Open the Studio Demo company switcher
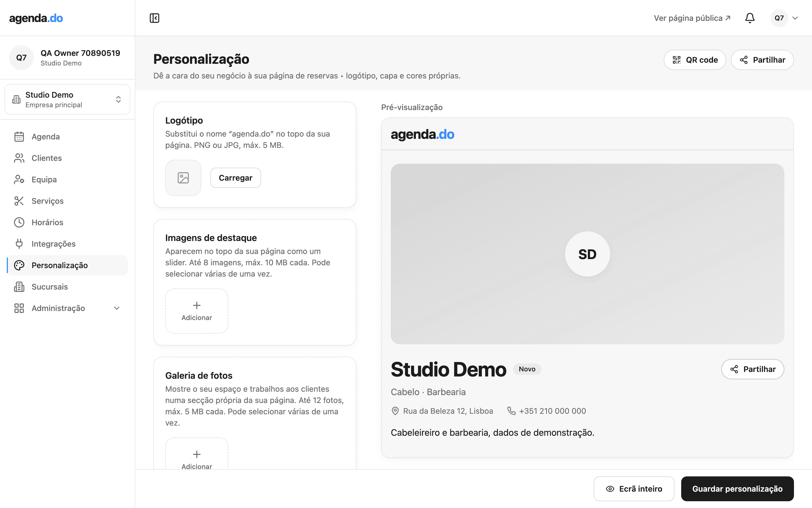 (67, 99)
